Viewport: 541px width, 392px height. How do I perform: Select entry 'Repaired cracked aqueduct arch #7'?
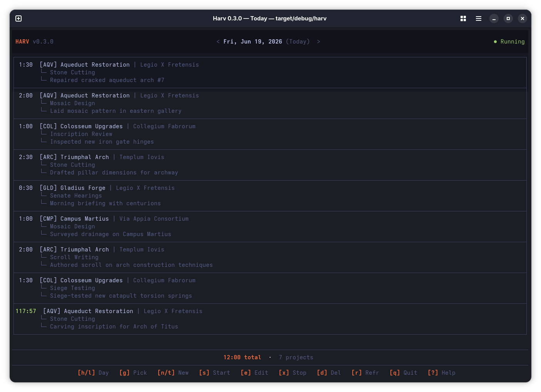270,72
